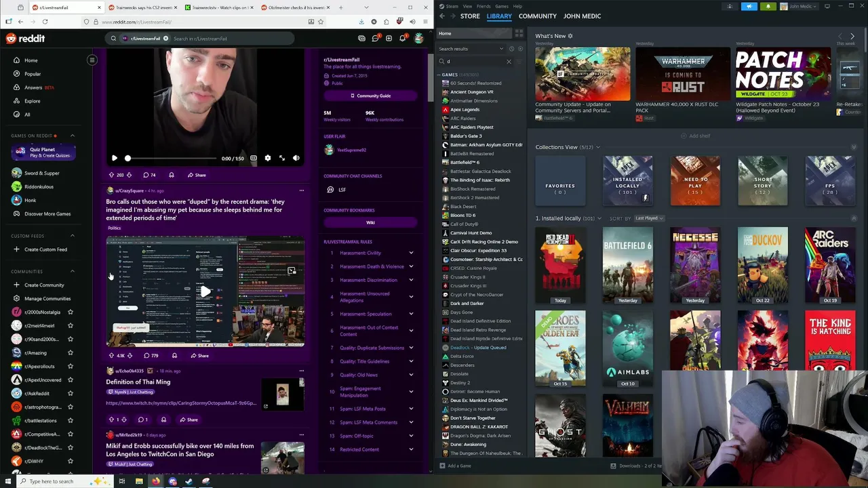Click the ready-to-play filter icon in Steam
Image resolution: width=868 pixels, height=488 pixels.
point(520,49)
